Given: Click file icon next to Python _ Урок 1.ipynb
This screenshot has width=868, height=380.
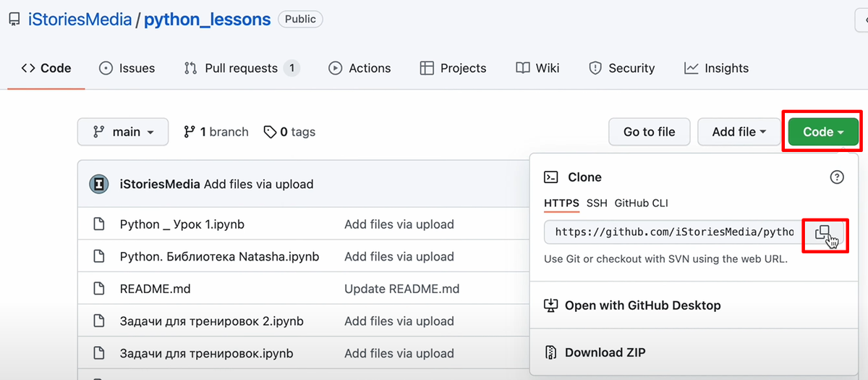Looking at the screenshot, I should (99, 224).
